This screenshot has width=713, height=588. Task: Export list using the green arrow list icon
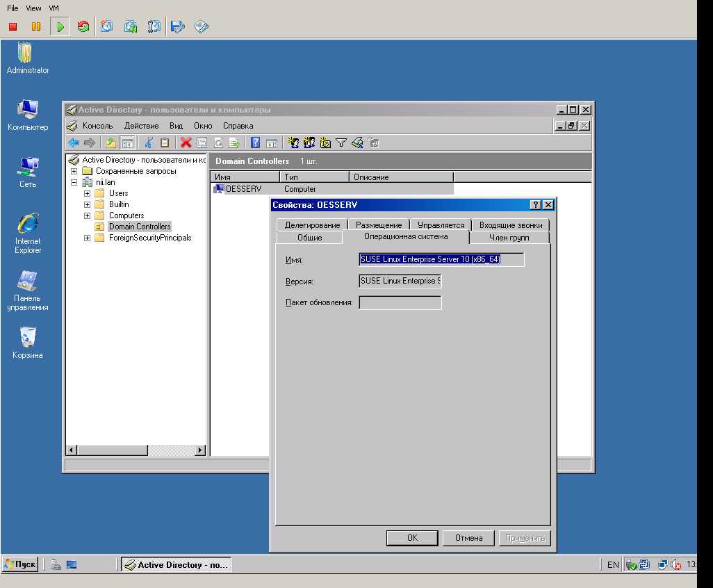235,142
